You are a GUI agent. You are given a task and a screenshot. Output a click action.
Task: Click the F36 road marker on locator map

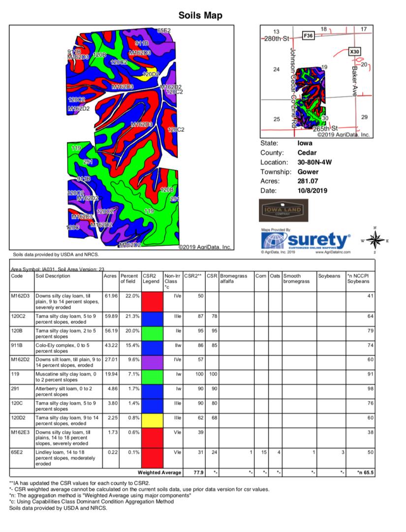click(x=308, y=36)
